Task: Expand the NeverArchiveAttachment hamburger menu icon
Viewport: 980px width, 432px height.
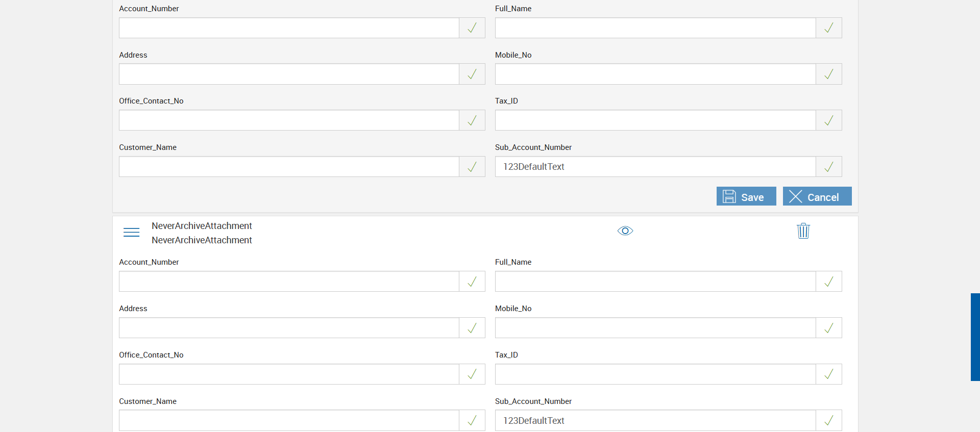Action: click(x=131, y=233)
